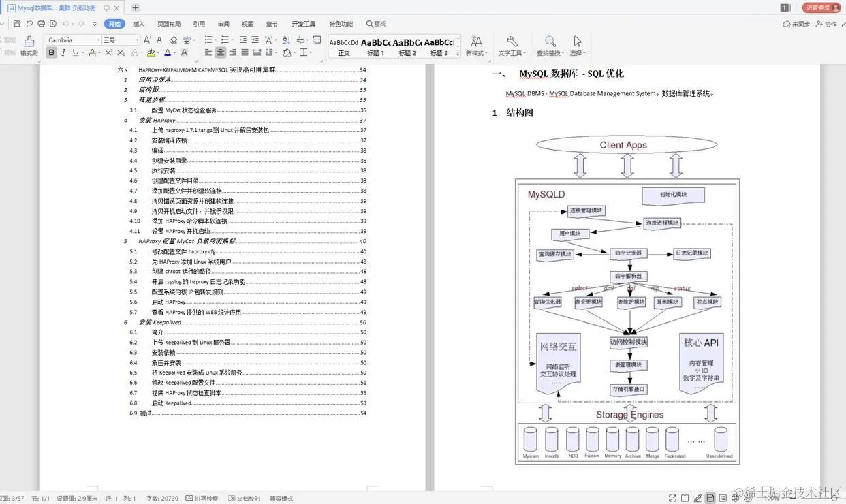Screen dimensions: 846x504
Task: Switch to the 引用 References tab
Action: (x=199, y=24)
